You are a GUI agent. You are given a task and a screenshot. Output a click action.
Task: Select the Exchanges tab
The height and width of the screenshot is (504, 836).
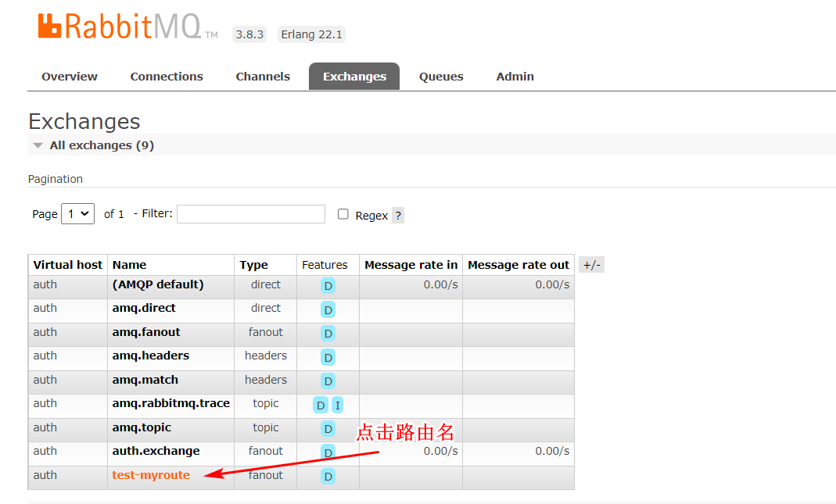(x=354, y=77)
